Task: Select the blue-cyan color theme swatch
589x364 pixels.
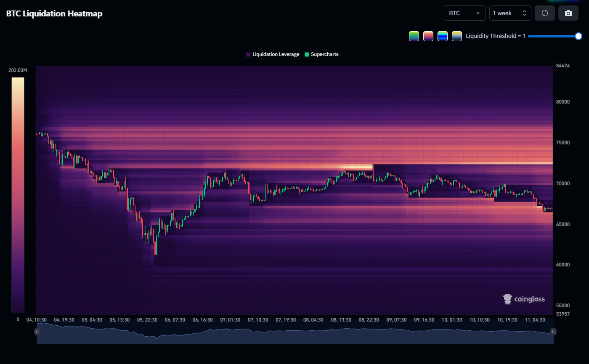Action: click(443, 36)
